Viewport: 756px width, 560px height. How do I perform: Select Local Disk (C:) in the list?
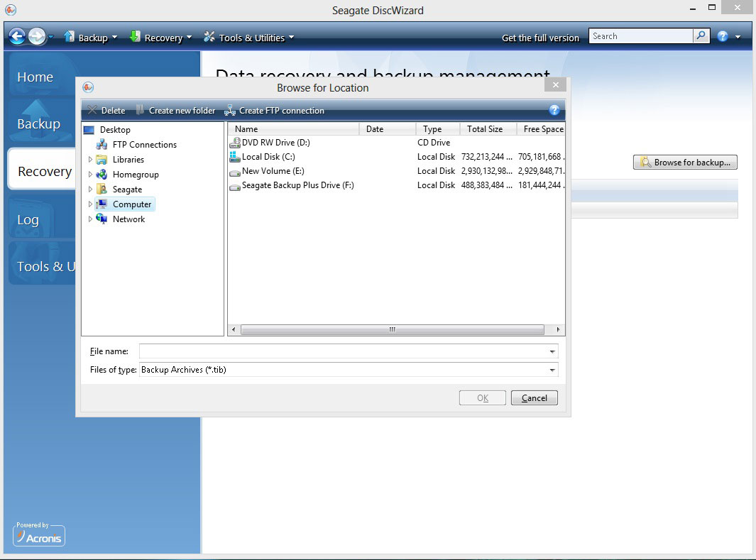coord(268,157)
